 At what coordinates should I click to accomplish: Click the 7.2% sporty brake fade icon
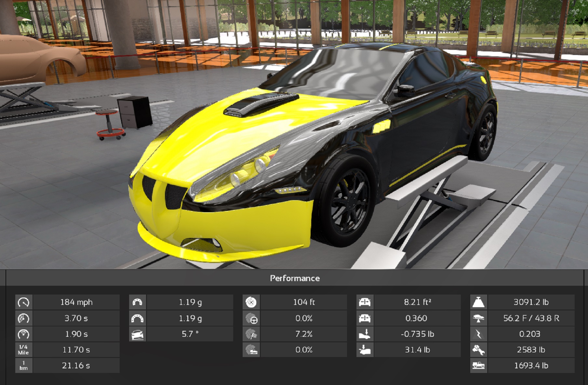(x=251, y=334)
